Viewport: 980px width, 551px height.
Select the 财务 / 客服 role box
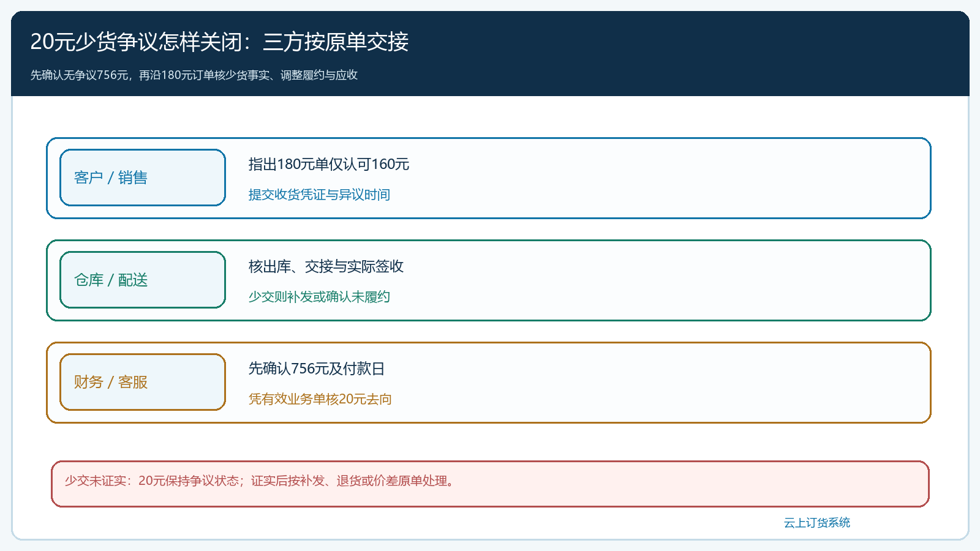click(143, 382)
